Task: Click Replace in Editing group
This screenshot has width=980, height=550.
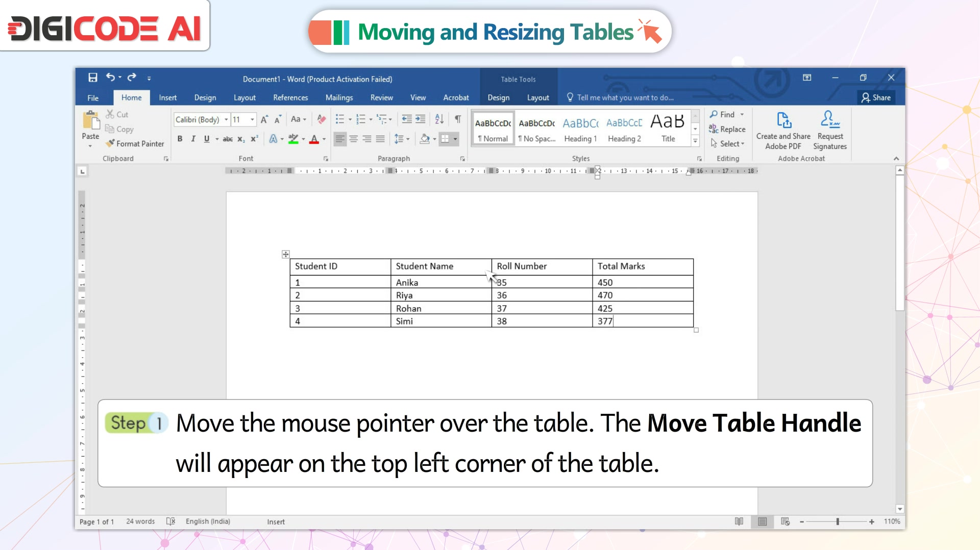Action: [x=727, y=130]
